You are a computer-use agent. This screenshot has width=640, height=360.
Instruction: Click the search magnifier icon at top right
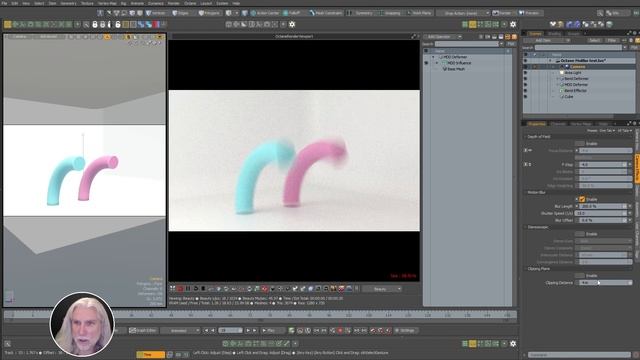click(600, 13)
